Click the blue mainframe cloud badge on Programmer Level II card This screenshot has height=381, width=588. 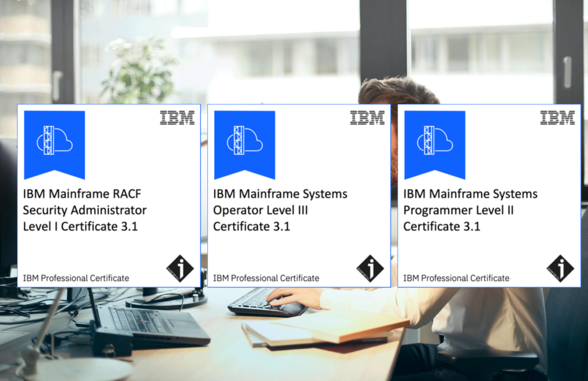[435, 145]
